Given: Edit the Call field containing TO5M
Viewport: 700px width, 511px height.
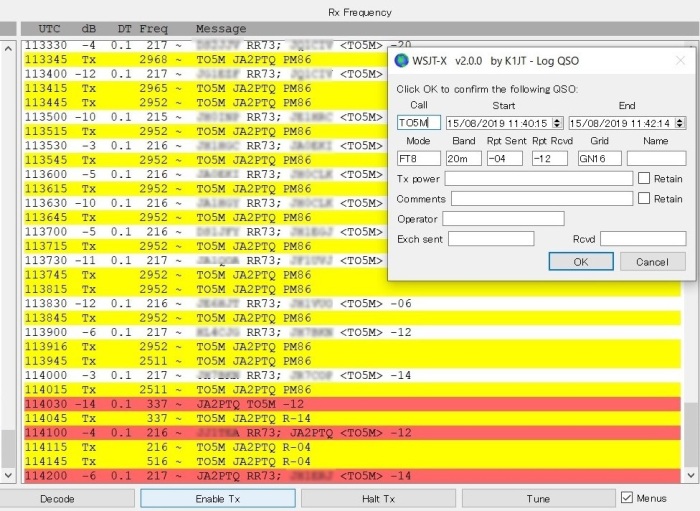Looking at the screenshot, I should pyautogui.click(x=419, y=123).
